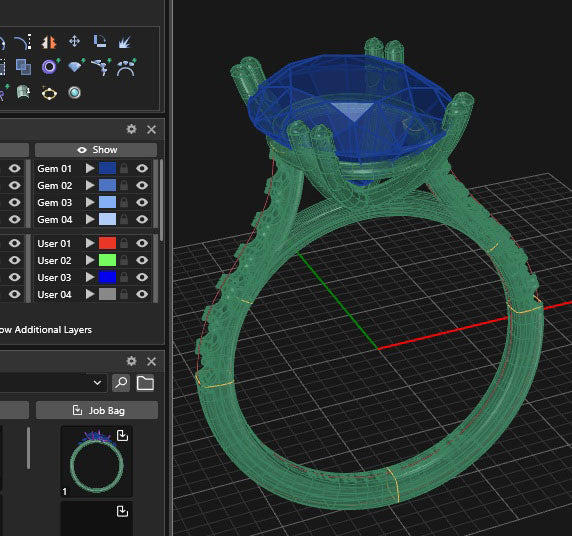572x536 pixels.
Task: Click the magnifier search icon
Action: (121, 383)
